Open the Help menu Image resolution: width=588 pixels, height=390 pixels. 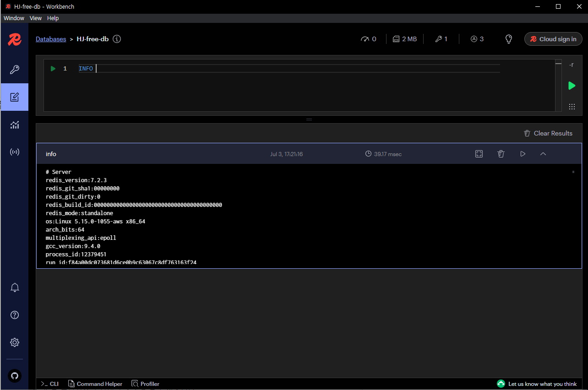pyautogui.click(x=53, y=18)
